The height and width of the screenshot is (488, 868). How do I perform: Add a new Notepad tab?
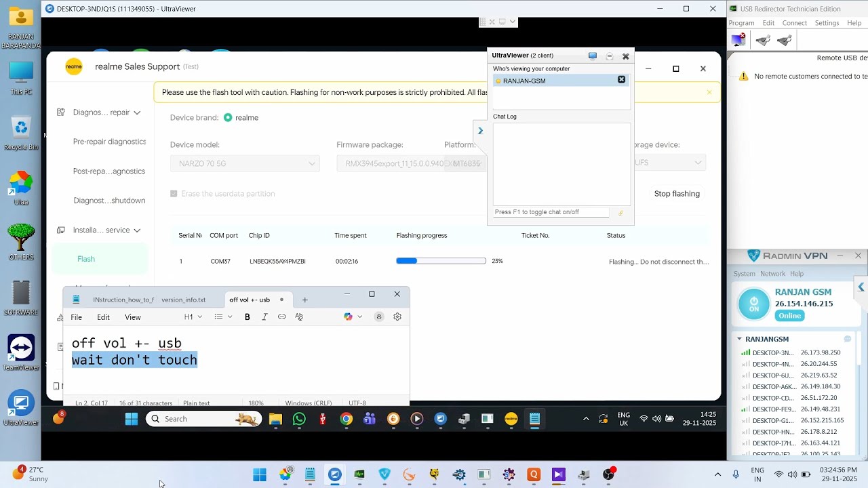click(305, 300)
